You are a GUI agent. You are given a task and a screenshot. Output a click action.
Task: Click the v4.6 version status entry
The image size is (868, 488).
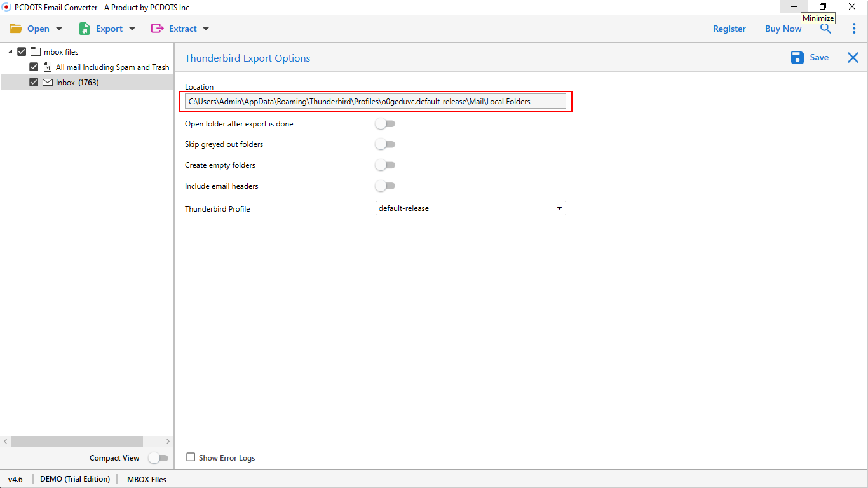coord(16,479)
